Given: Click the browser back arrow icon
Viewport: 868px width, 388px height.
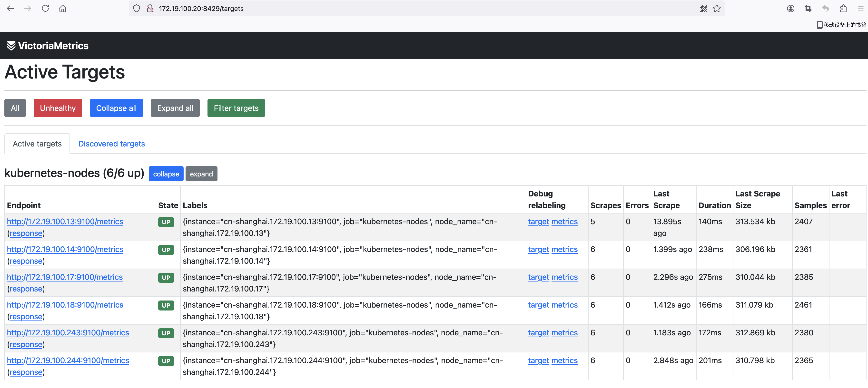Looking at the screenshot, I should point(10,9).
